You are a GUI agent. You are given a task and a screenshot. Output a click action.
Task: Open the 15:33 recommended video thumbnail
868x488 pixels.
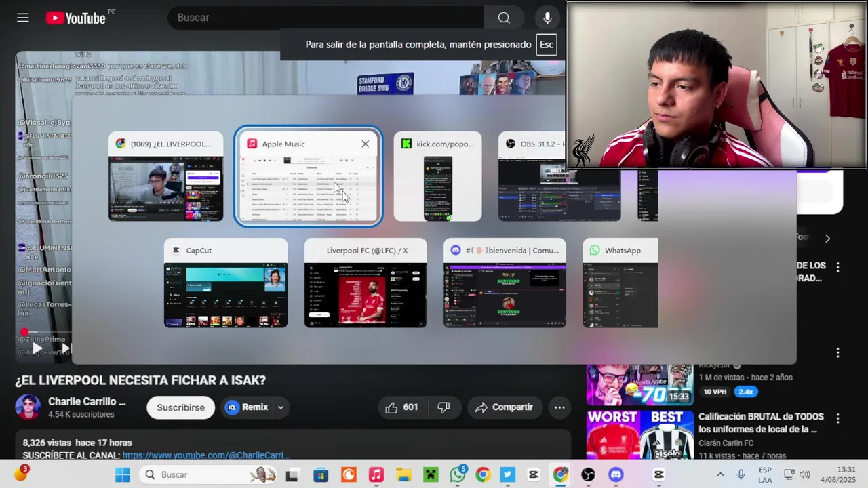click(639, 384)
